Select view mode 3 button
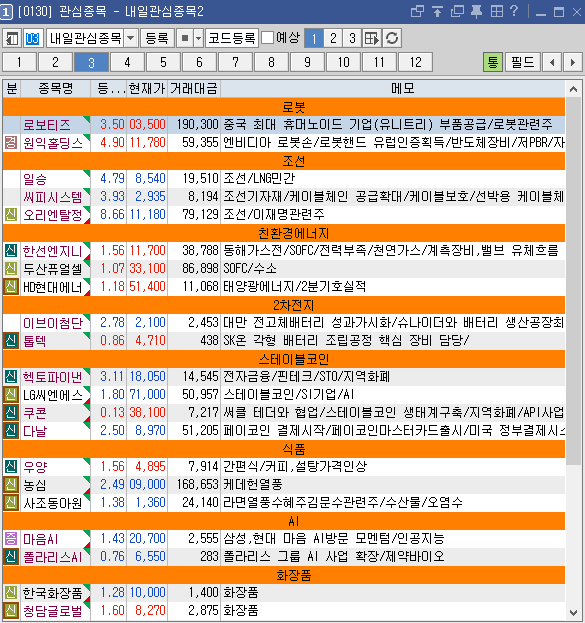Screen dimensions: 585x623 (x=352, y=39)
